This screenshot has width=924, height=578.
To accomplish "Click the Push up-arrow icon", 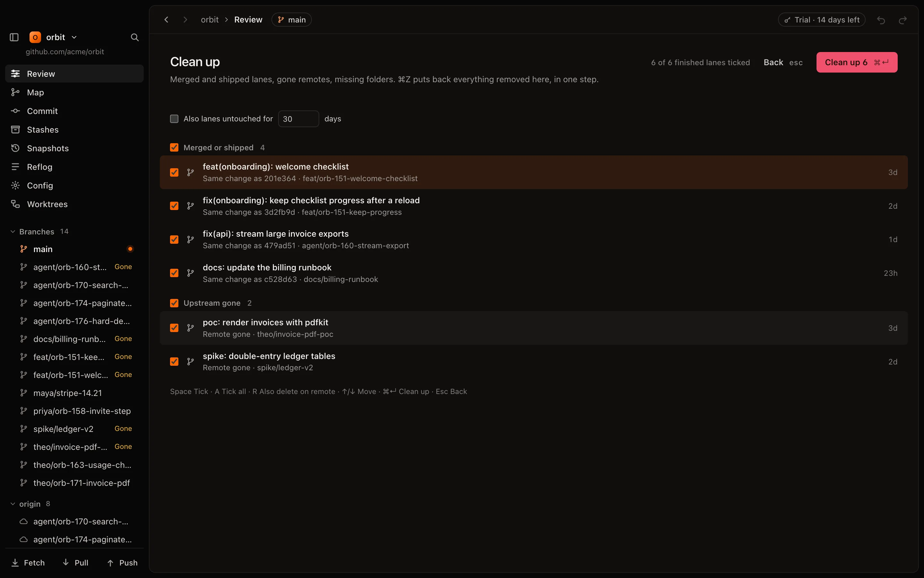I will 110,563.
